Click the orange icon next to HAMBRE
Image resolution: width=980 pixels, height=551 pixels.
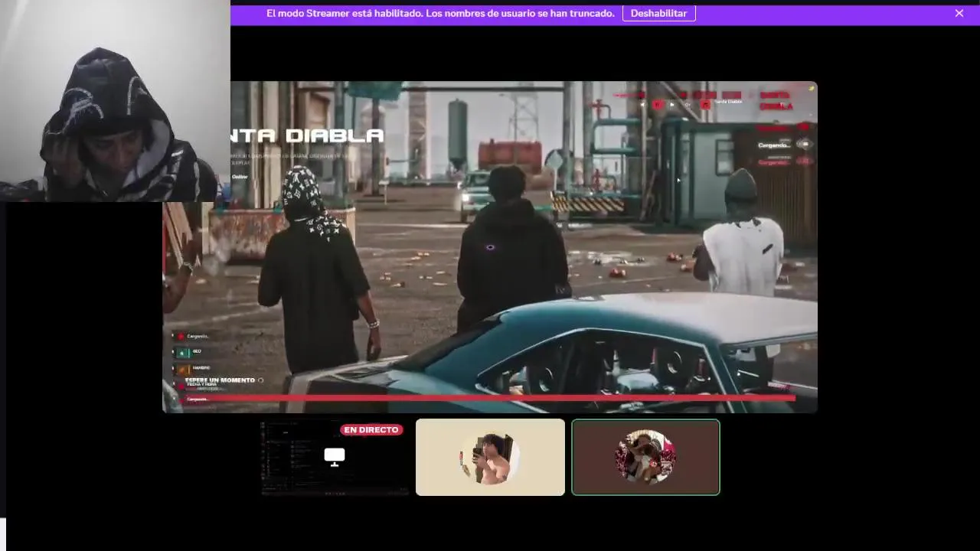pos(183,369)
